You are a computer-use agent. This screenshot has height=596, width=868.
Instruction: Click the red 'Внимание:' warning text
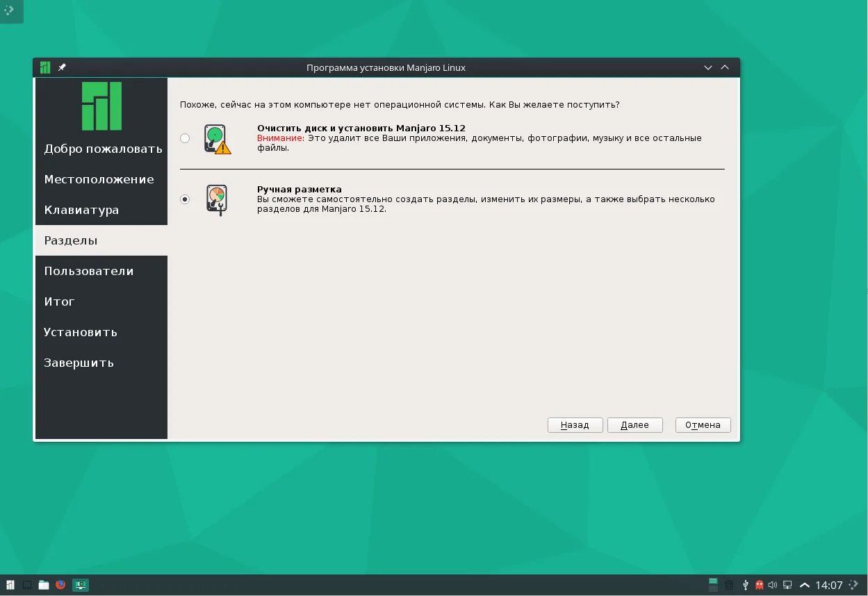coord(281,138)
